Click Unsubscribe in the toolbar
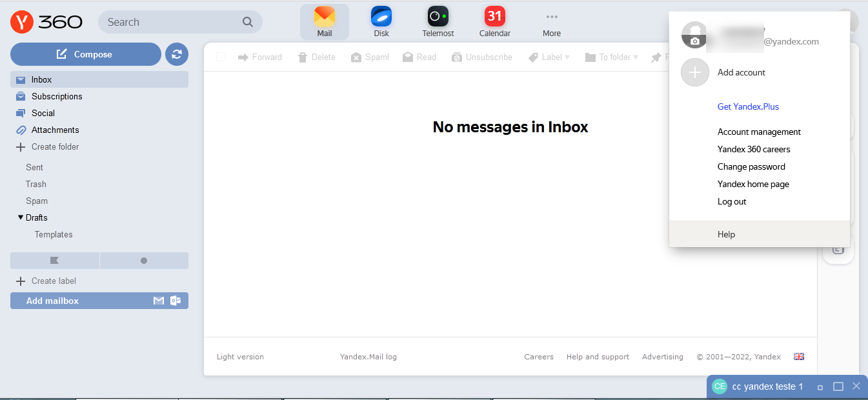 tap(482, 57)
